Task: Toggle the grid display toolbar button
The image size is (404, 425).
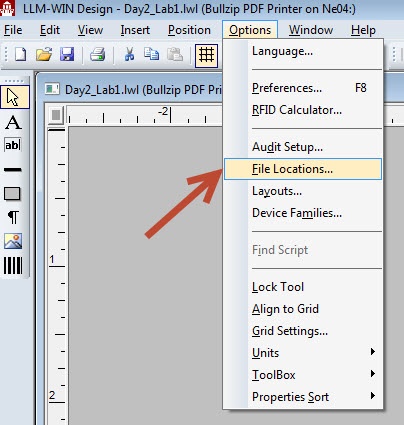Action: pos(206,55)
